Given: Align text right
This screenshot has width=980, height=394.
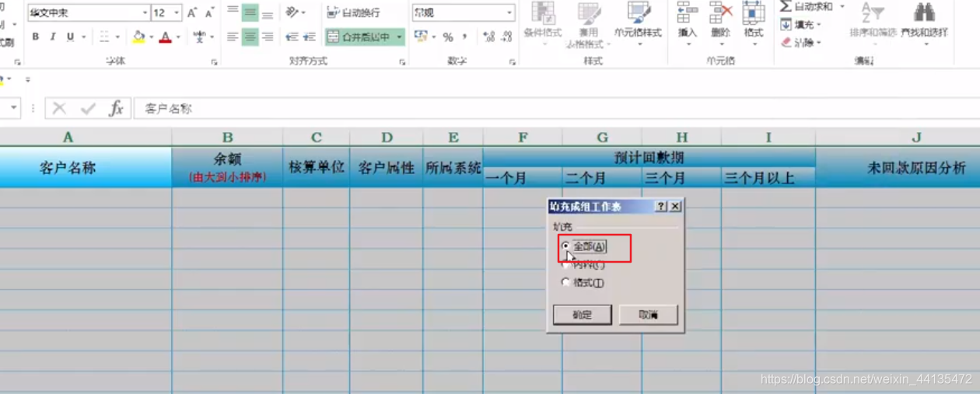Looking at the screenshot, I should click(x=267, y=37).
